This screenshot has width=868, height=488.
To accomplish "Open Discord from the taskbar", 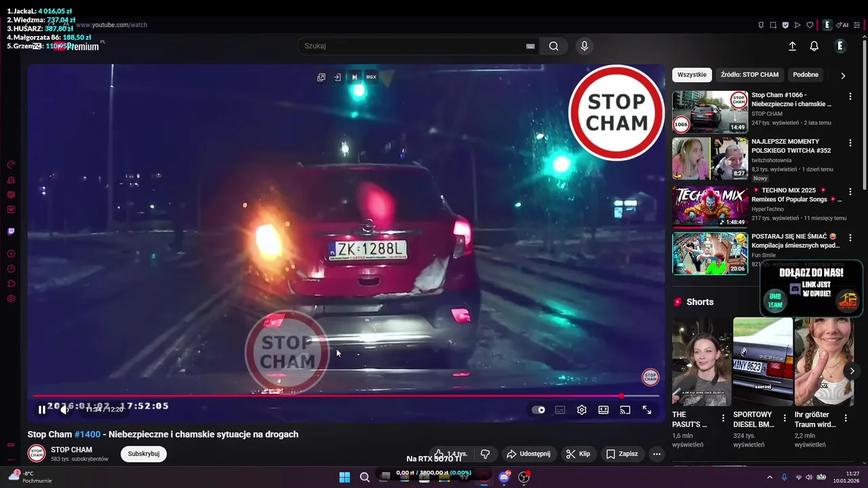I will pyautogui.click(x=505, y=477).
